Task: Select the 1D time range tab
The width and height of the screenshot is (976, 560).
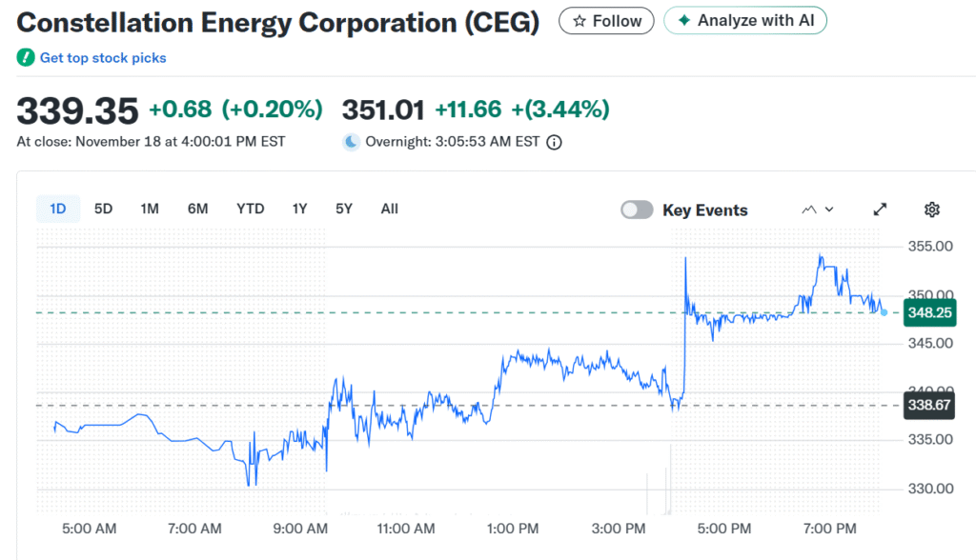Action: pyautogui.click(x=58, y=209)
